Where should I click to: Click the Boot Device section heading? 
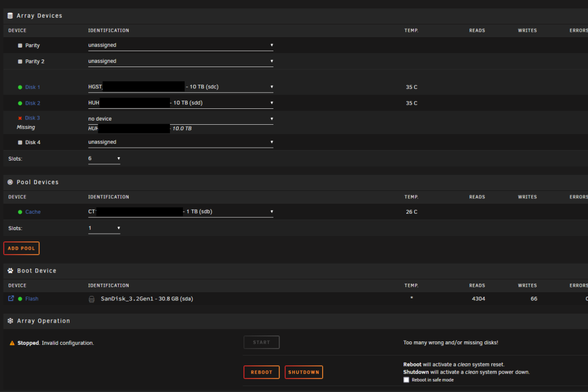(36, 271)
